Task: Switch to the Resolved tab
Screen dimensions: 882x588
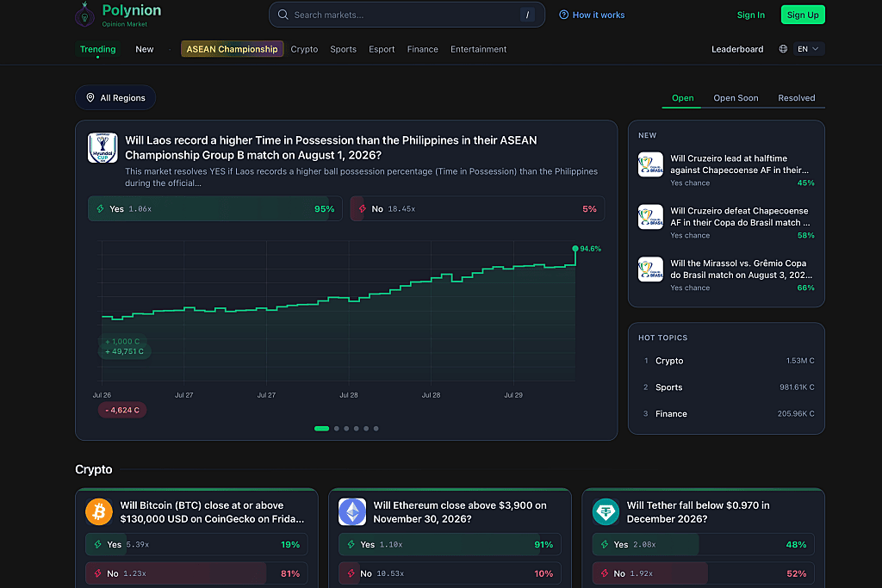Action: point(796,98)
